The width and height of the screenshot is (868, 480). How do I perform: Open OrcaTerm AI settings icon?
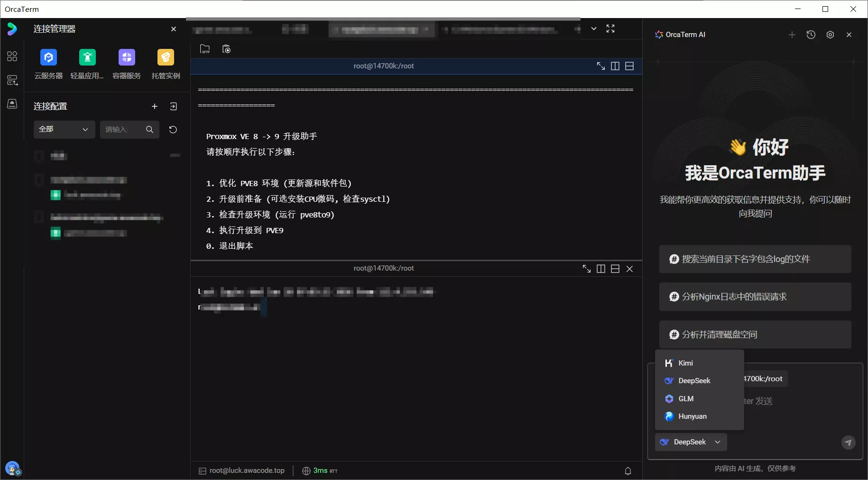tap(830, 35)
